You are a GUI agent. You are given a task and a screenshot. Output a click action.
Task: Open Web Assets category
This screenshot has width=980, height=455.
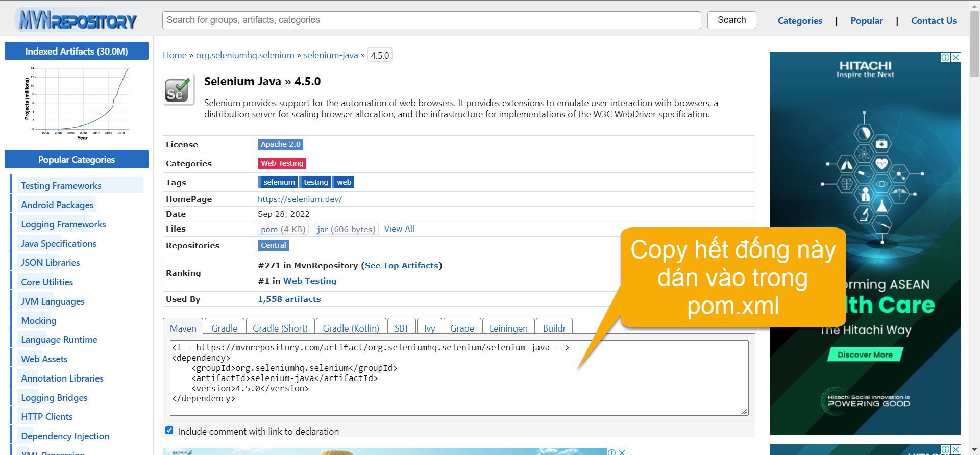coord(44,359)
